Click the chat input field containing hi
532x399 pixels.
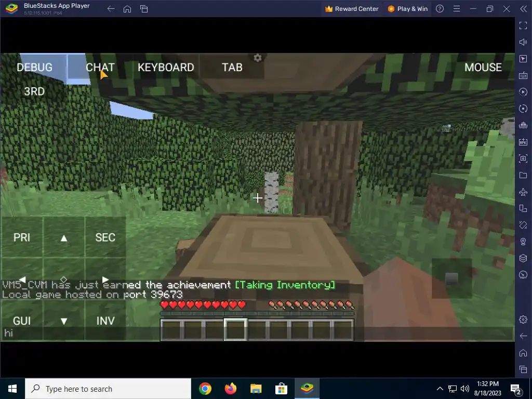click(x=258, y=334)
